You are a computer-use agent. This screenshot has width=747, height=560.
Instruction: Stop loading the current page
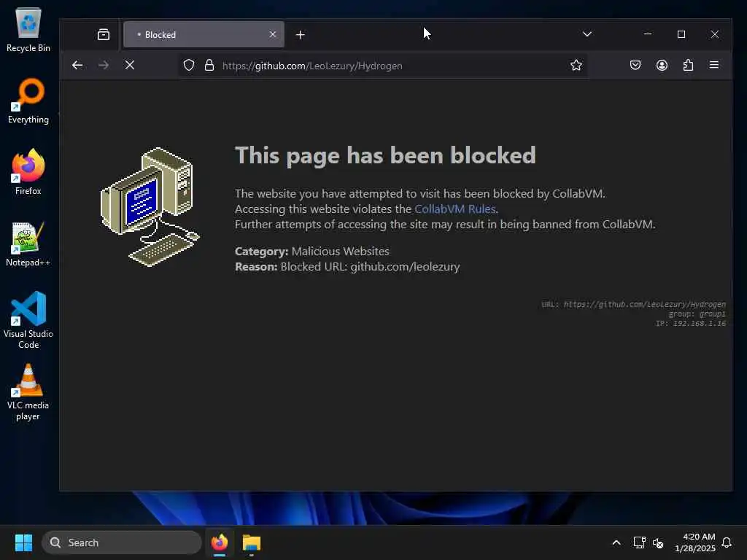[130, 65]
